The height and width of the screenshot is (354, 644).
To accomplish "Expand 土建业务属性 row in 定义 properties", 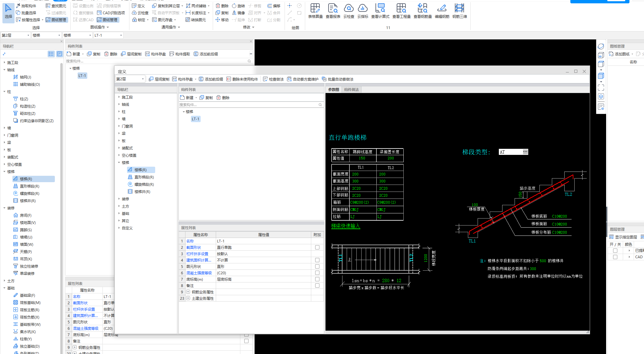I will pyautogui.click(x=188, y=298).
